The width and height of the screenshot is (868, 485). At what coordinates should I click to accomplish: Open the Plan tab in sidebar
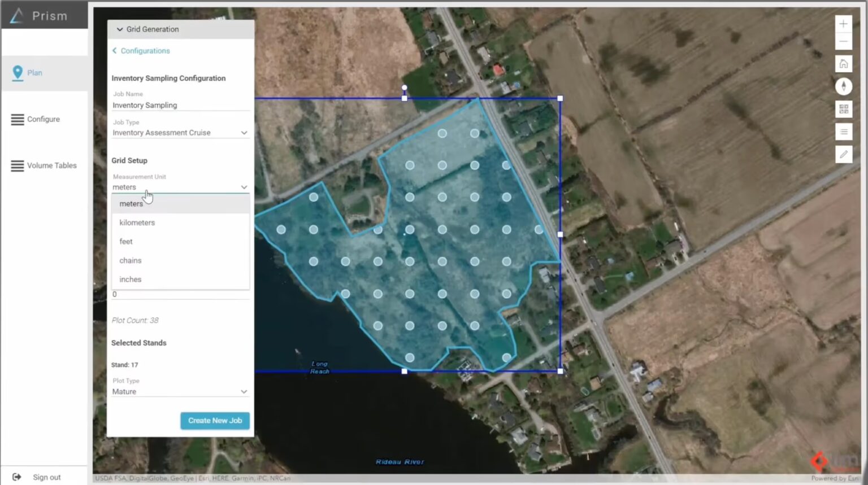tap(35, 73)
